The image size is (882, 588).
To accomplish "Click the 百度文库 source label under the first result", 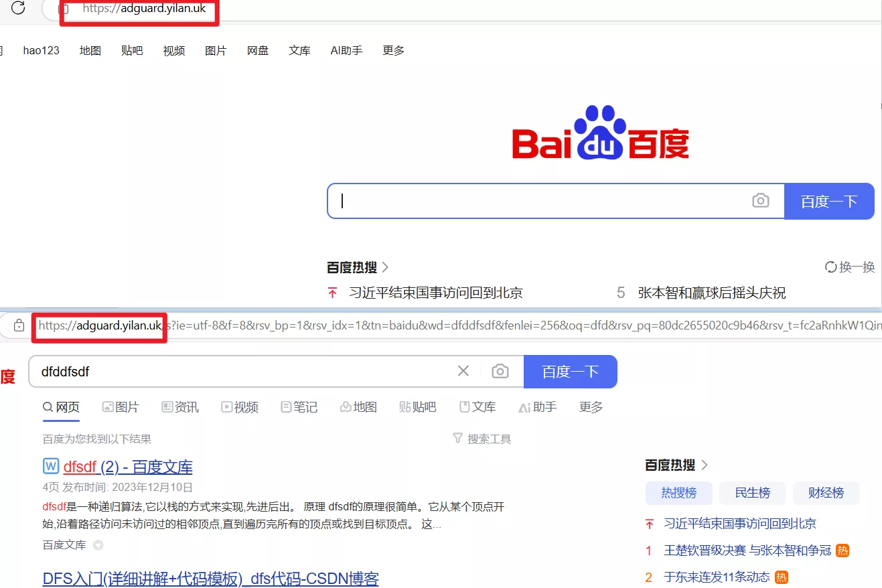I will click(64, 545).
